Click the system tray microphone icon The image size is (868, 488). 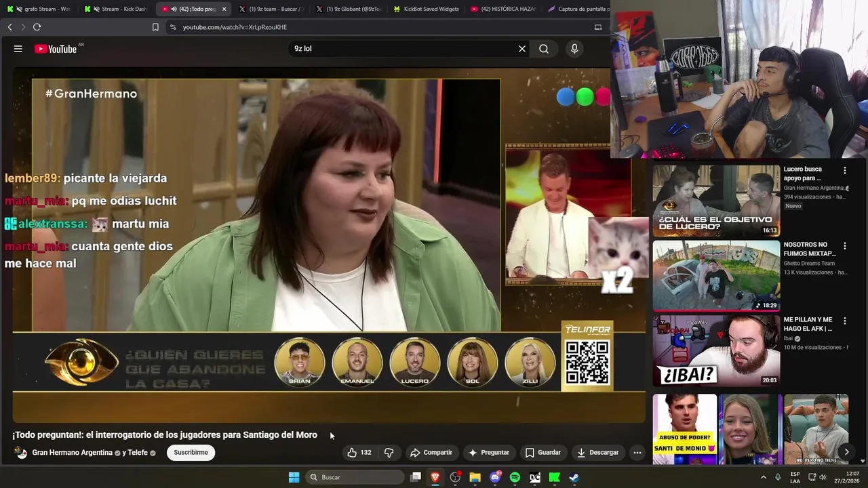click(x=778, y=477)
